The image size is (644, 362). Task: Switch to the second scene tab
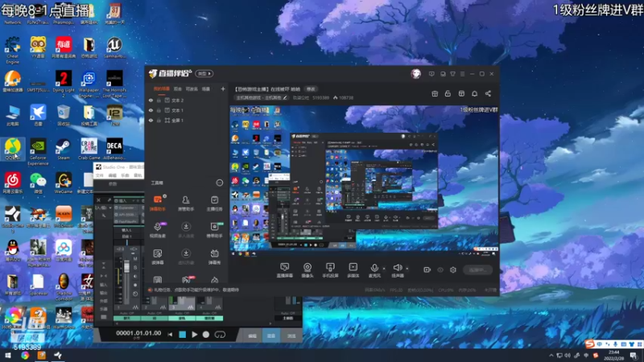pyautogui.click(x=177, y=88)
